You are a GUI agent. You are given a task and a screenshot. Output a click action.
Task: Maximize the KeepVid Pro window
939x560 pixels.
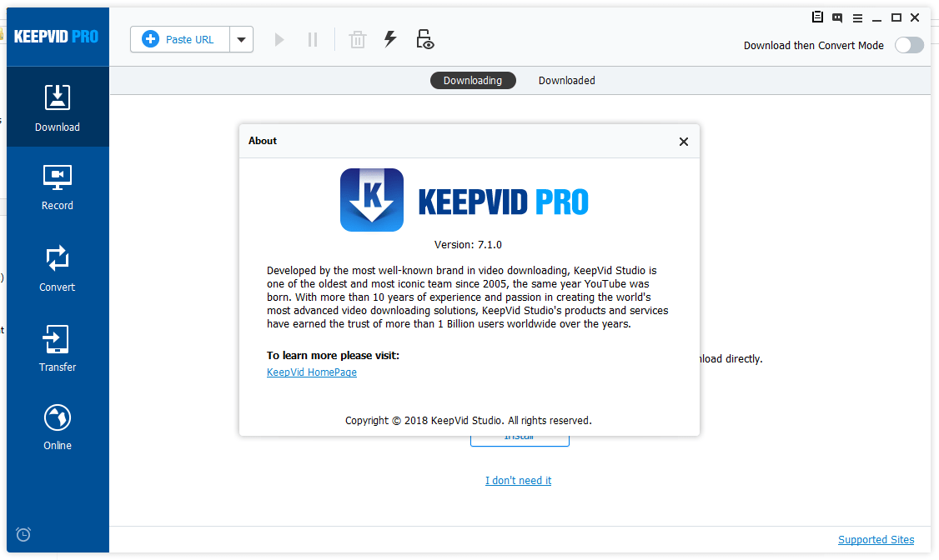click(896, 18)
